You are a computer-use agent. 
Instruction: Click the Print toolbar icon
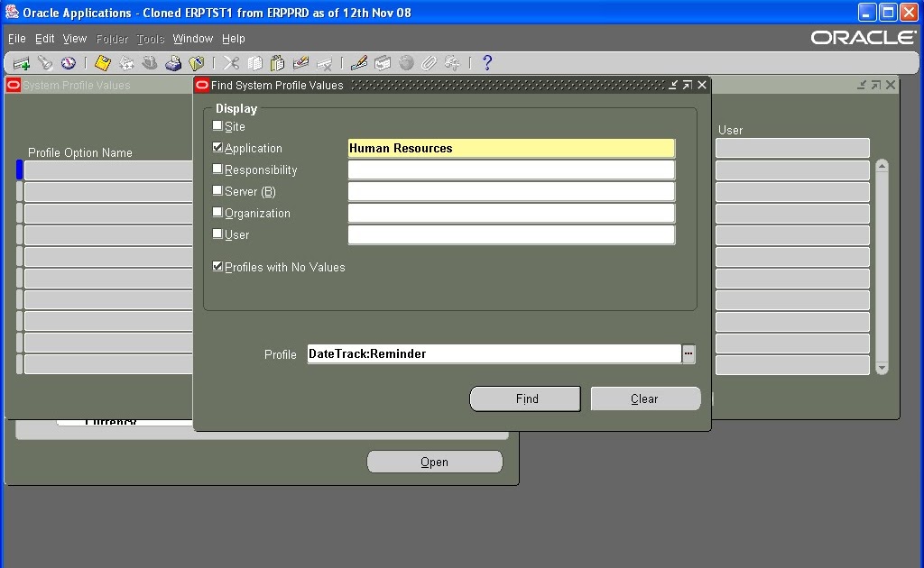point(173,63)
